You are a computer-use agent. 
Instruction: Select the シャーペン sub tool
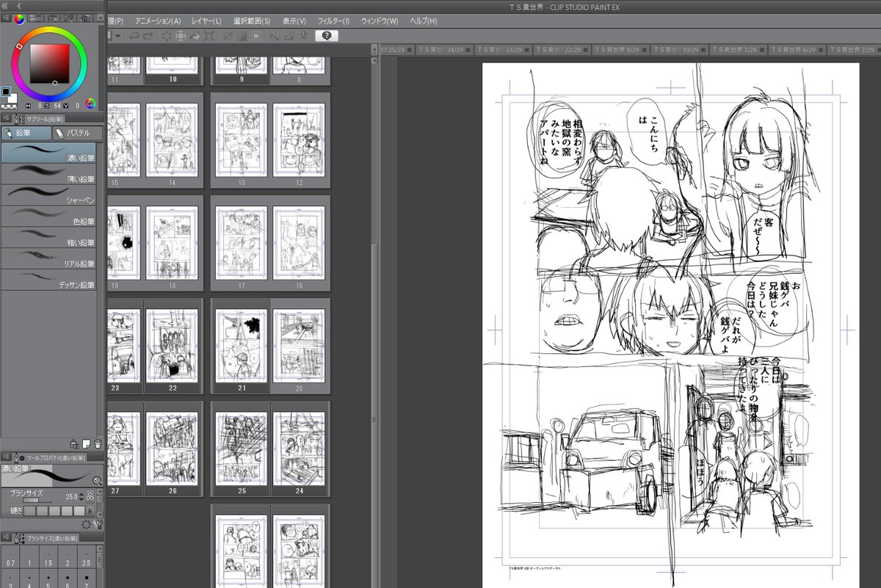click(x=48, y=195)
